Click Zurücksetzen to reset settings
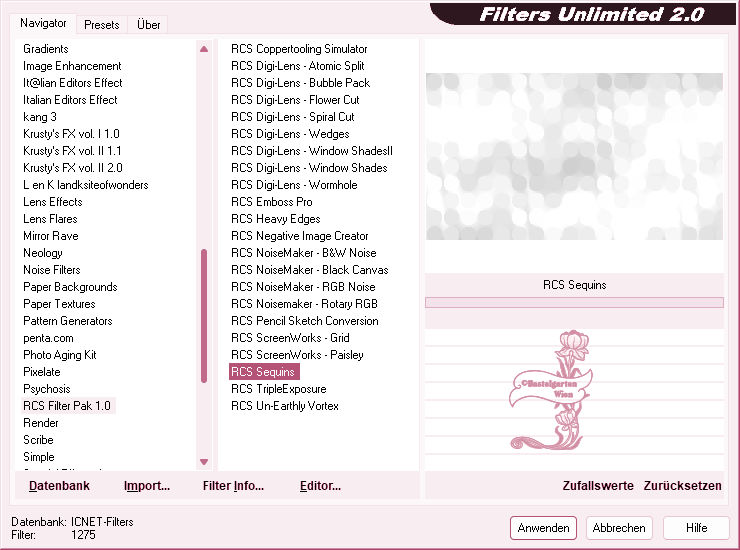The height and width of the screenshot is (550, 740). coord(682,486)
